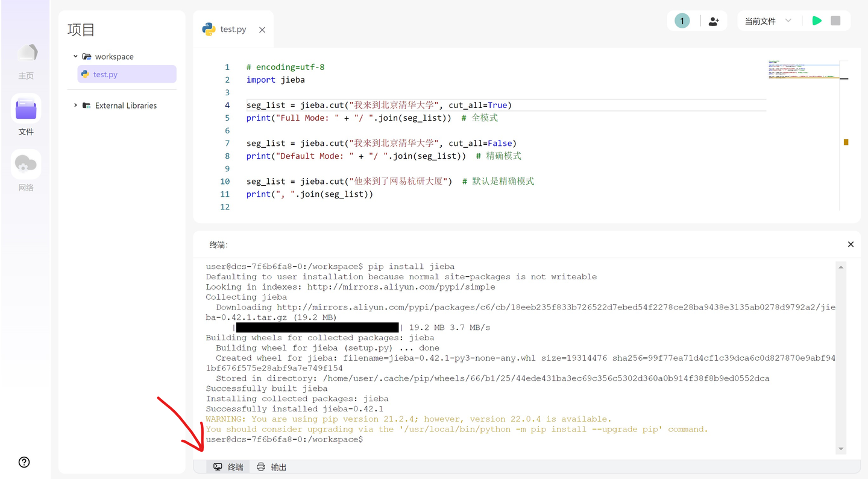Switch to the 输出 output tab

[271, 467]
